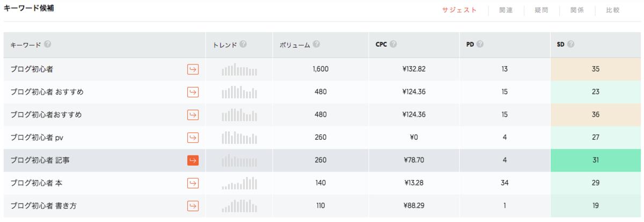This screenshot has width=644, height=222.
Task: Click help icon next to ボリューム header
Action: tap(316, 45)
